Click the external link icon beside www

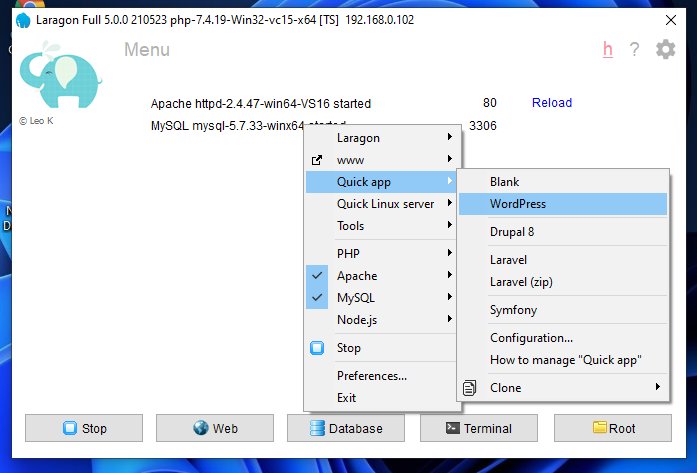pyautogui.click(x=317, y=160)
